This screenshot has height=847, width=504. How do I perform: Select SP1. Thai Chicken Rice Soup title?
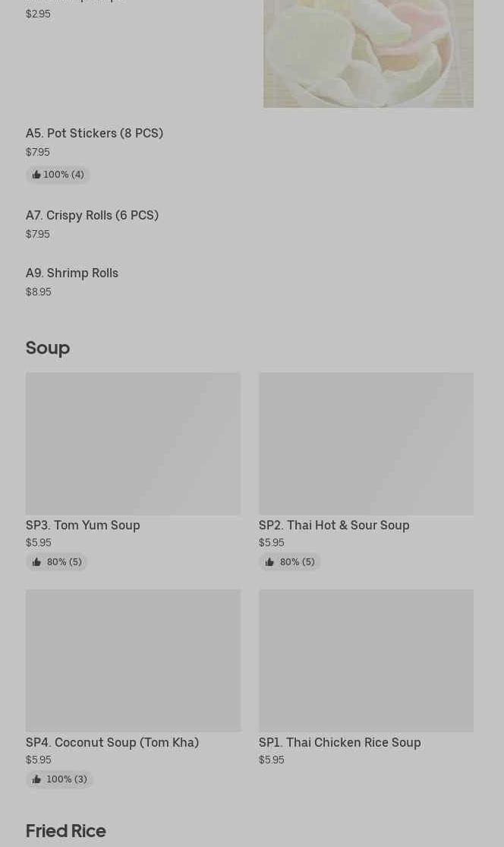339,742
